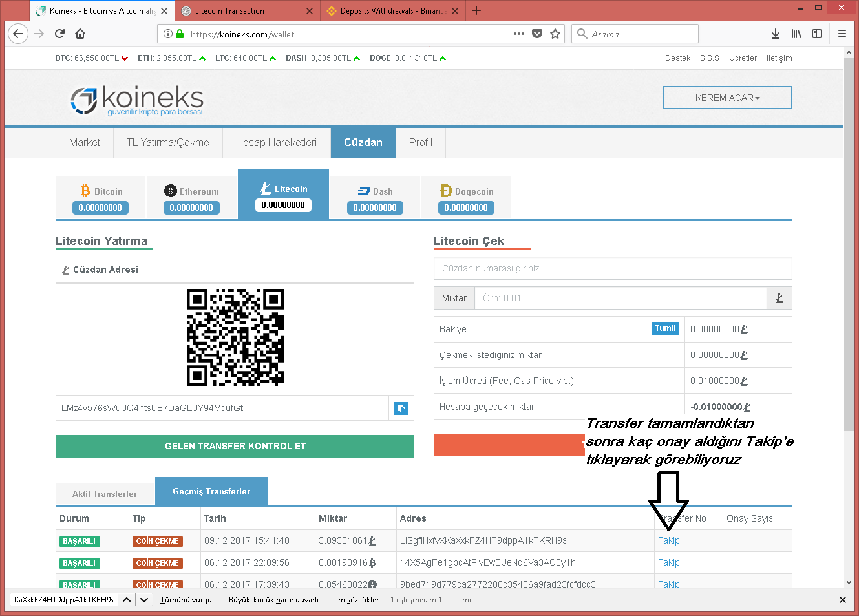Open the Market menu item
The width and height of the screenshot is (859, 616).
[x=85, y=143]
